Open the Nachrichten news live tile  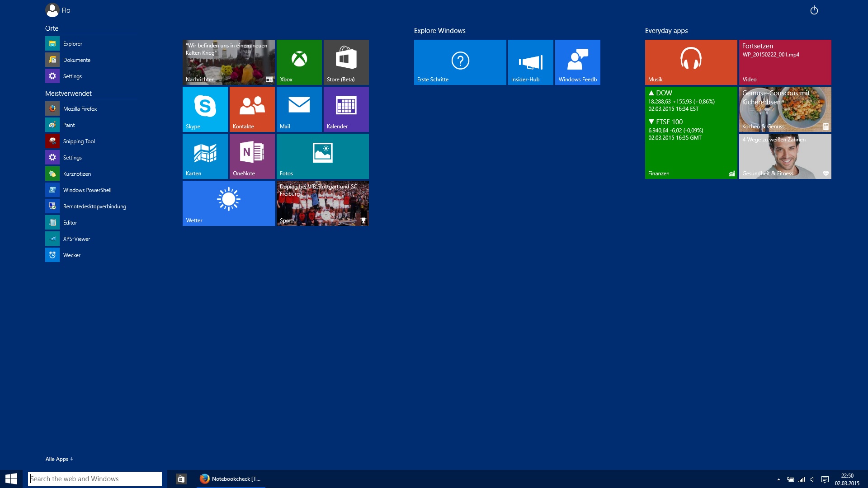[x=228, y=62]
